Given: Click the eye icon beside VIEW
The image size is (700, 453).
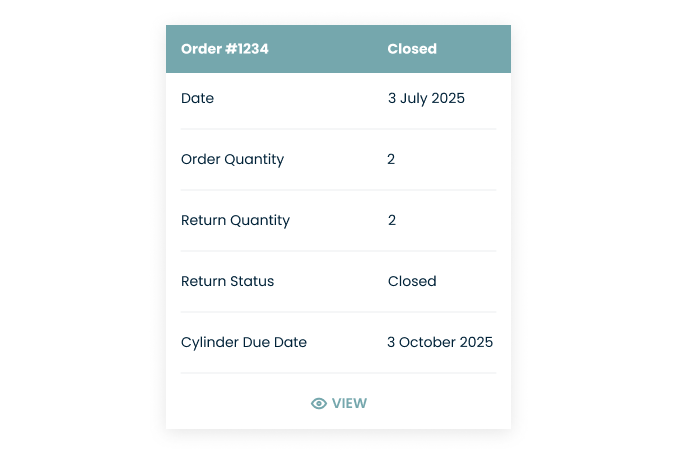Looking at the screenshot, I should pos(319,404).
